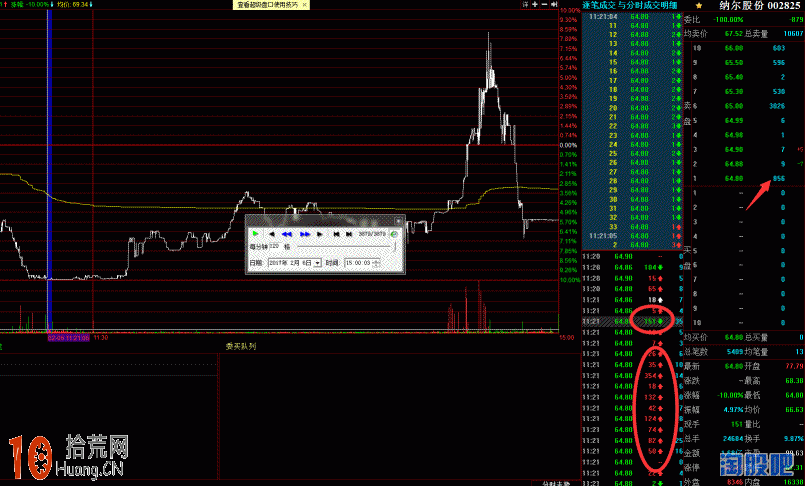This screenshot has height=486, width=805.
Task: Click the 内盘 16338 value
Action: [794, 482]
